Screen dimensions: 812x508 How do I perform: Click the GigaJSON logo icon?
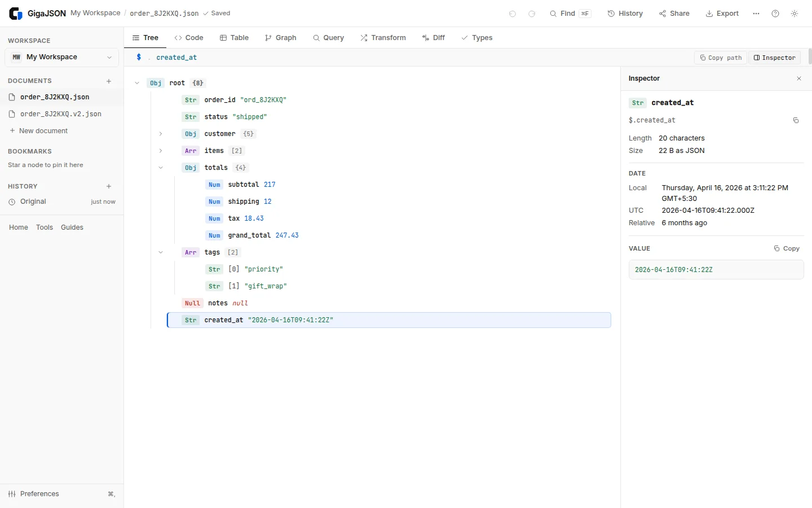point(16,14)
